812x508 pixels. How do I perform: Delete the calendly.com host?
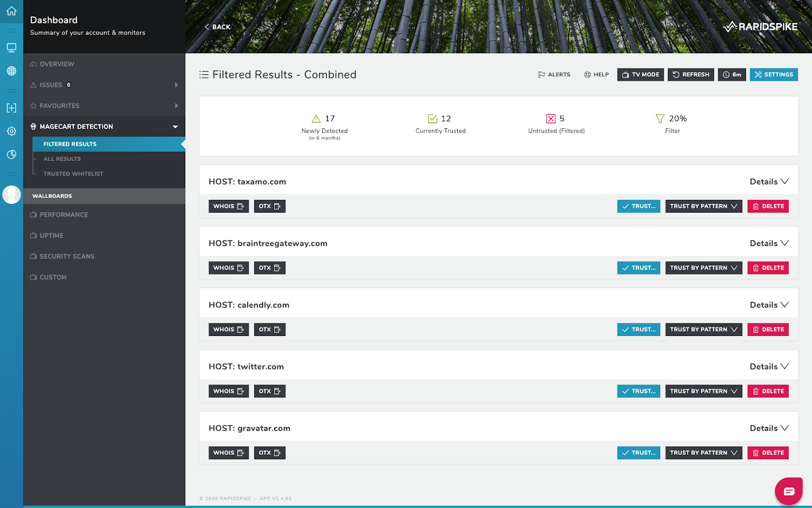click(x=768, y=329)
